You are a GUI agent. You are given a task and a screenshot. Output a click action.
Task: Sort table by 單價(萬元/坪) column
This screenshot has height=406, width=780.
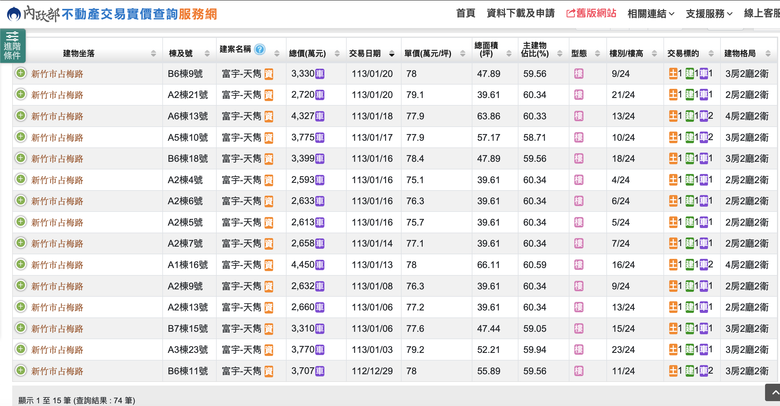463,53
